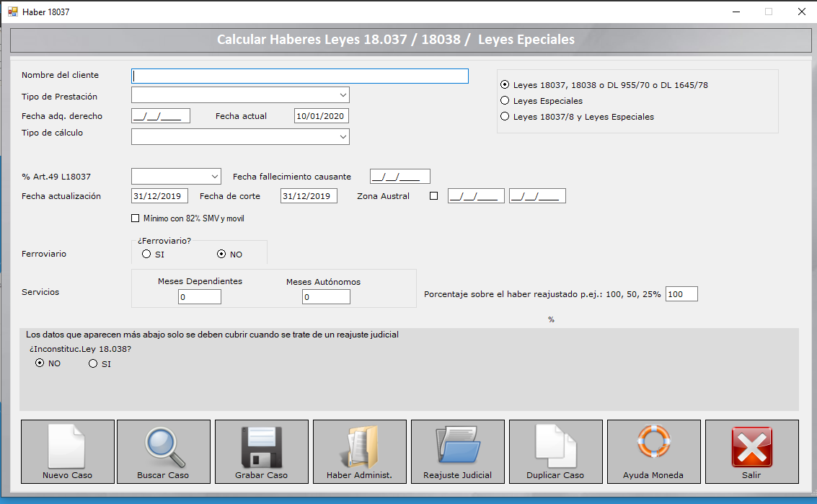Check Mínimo con 82% SMV y movil
The width and height of the screenshot is (817, 504).
[x=135, y=218]
